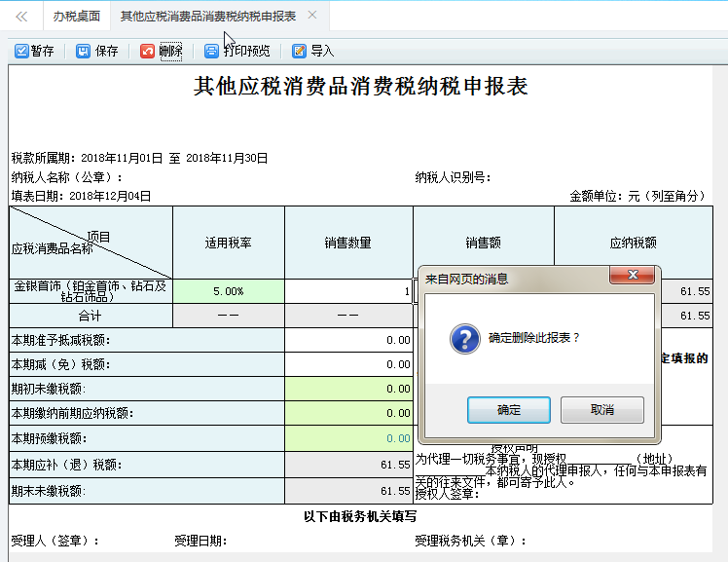Screen dimensions: 728x562
Task: Click the 适用税率 column header
Action: [x=229, y=243]
